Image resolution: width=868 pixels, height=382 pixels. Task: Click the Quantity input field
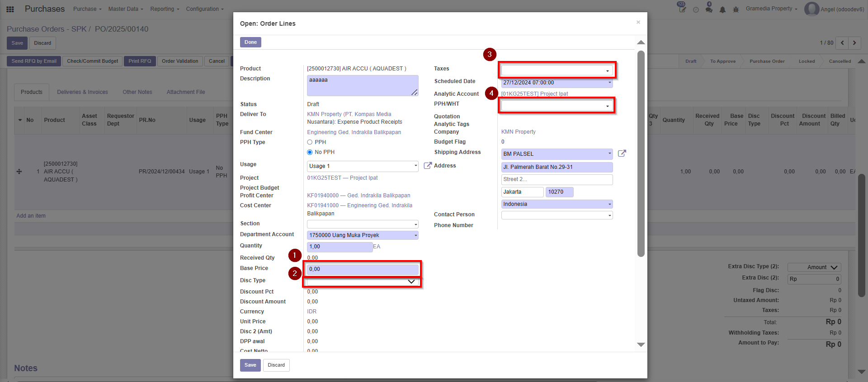(340, 247)
